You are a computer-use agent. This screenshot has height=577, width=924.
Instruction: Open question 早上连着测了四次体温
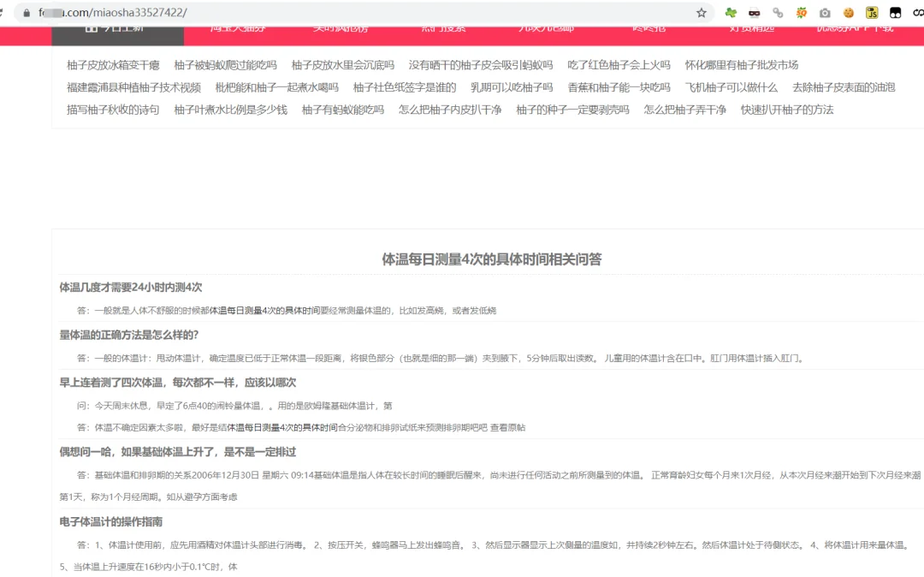177,383
